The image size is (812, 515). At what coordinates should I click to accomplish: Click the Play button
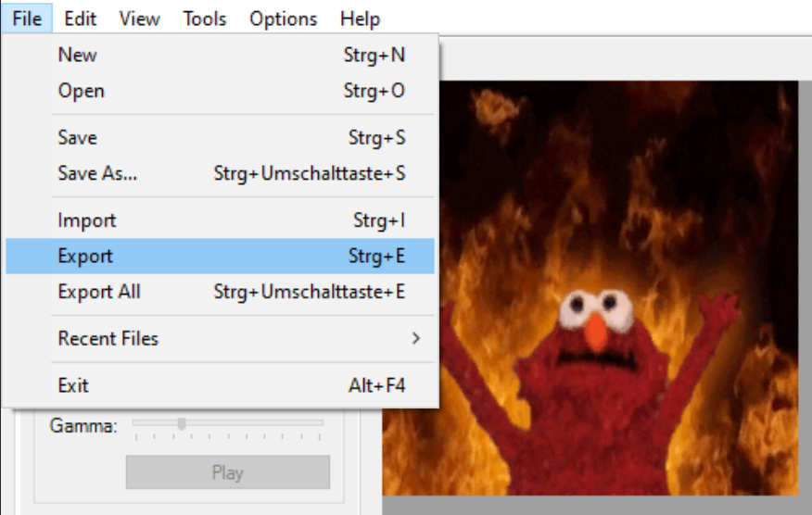228,472
